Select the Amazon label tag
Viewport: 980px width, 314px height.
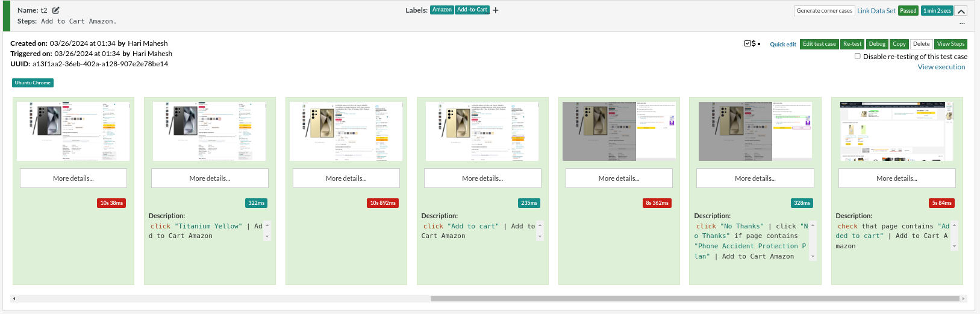[442, 10]
